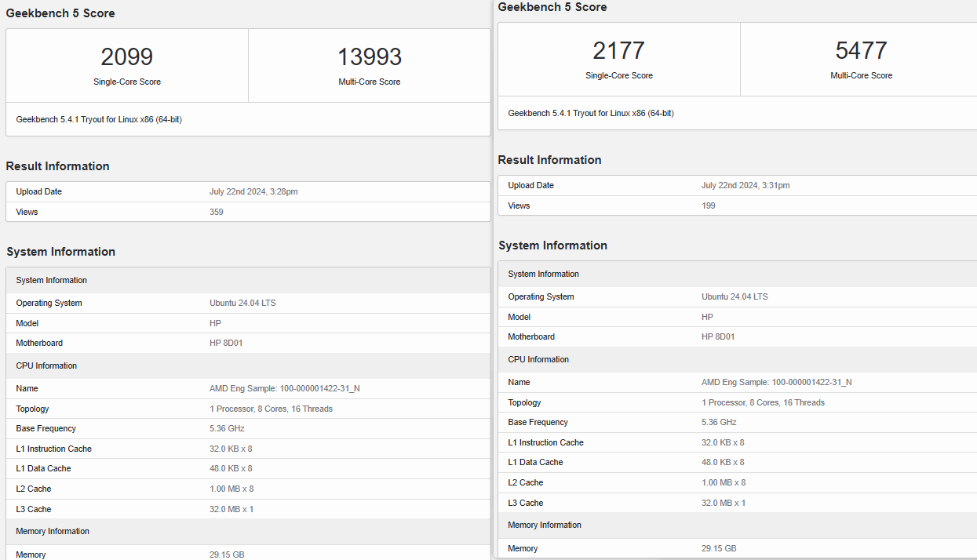Click the Geekbench 5 Score heading above 2099
This screenshot has height=560, width=977.
coord(60,13)
